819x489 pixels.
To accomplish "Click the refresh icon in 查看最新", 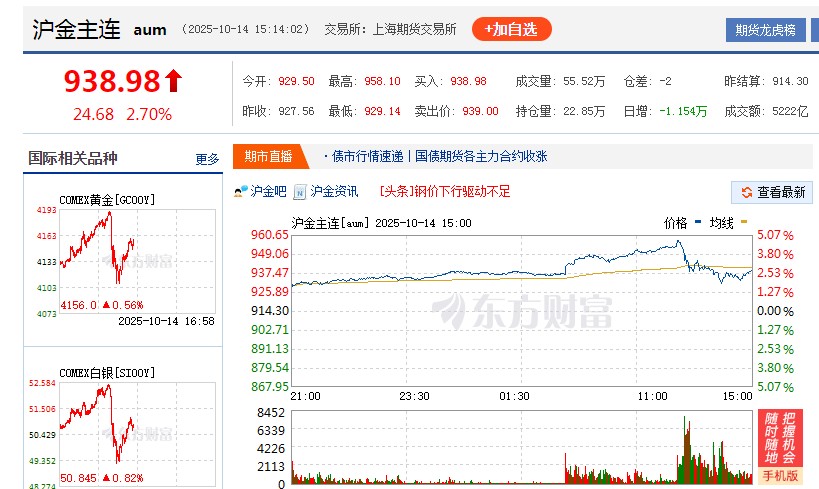I will (746, 192).
